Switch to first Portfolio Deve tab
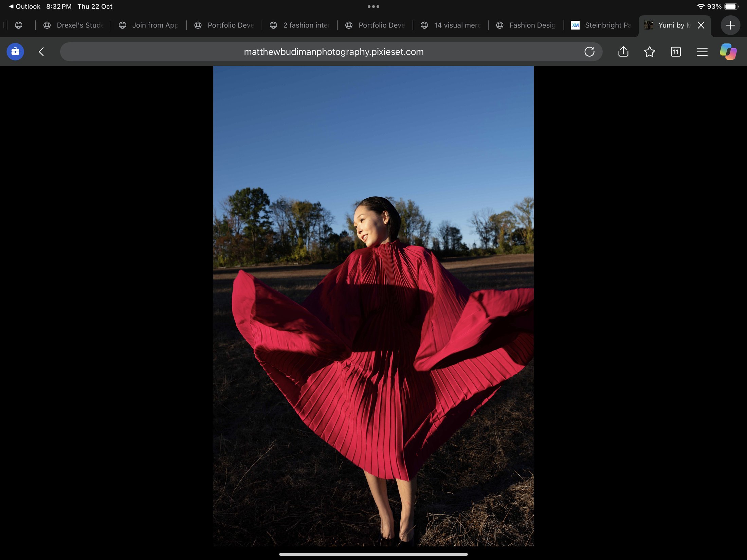This screenshot has height=560, width=747. click(x=224, y=25)
